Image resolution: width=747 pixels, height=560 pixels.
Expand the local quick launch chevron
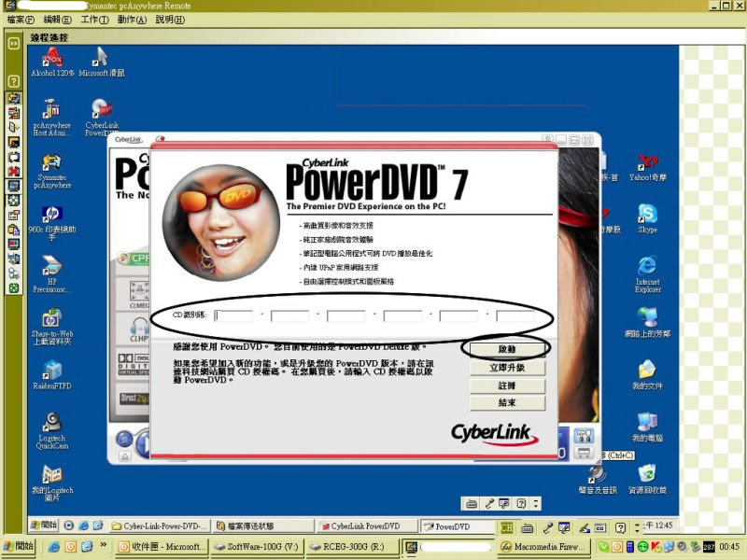pos(104,544)
